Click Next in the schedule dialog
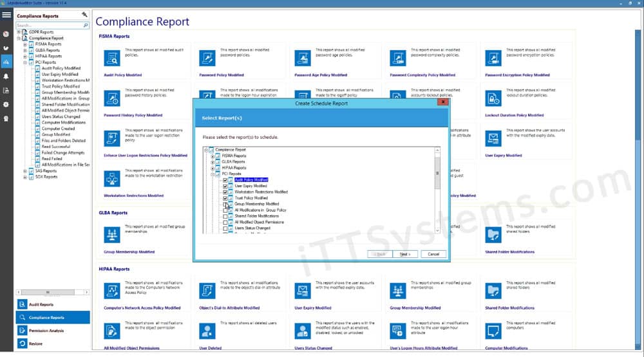Viewport: 644px width, 357px height. [404, 255]
